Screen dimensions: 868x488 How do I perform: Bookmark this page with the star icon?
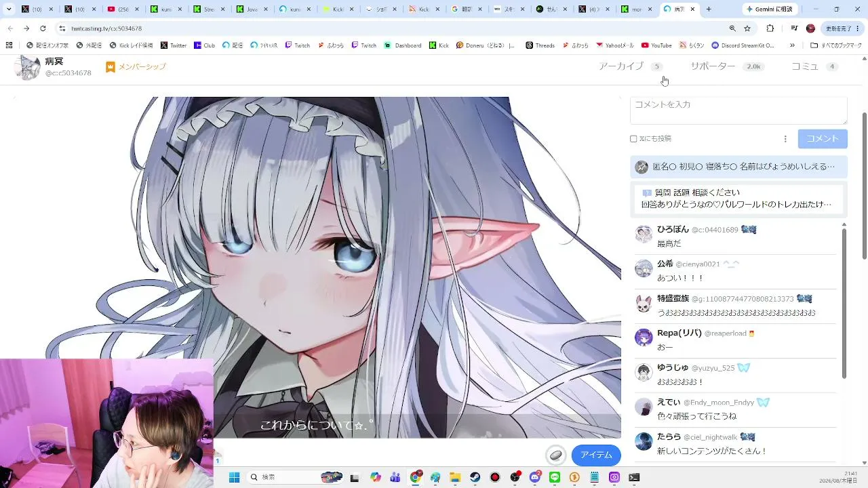pyautogui.click(x=747, y=28)
